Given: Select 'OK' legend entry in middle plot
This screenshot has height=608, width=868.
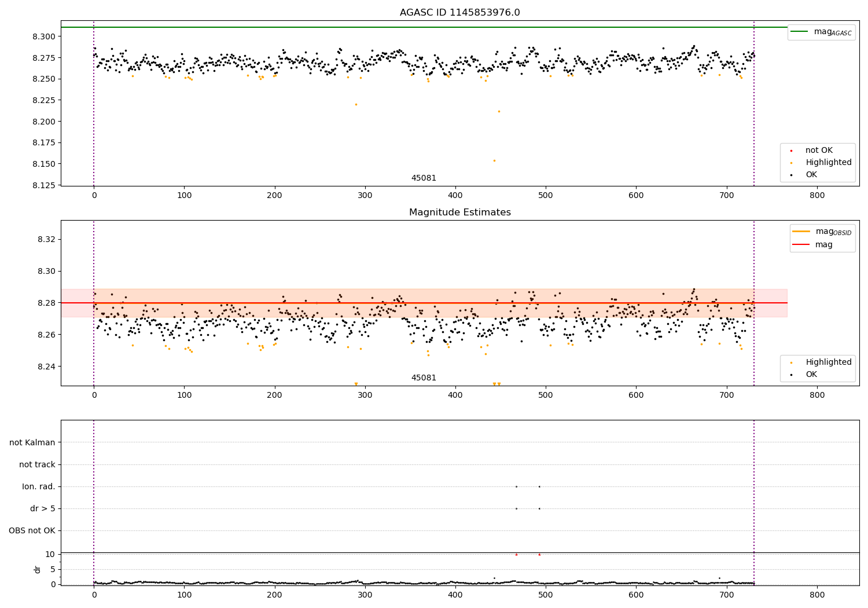Looking at the screenshot, I should point(811,375).
